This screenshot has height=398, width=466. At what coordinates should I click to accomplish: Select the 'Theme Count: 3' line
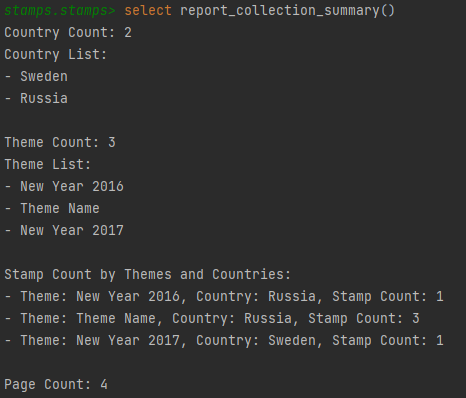pyautogui.click(x=60, y=143)
